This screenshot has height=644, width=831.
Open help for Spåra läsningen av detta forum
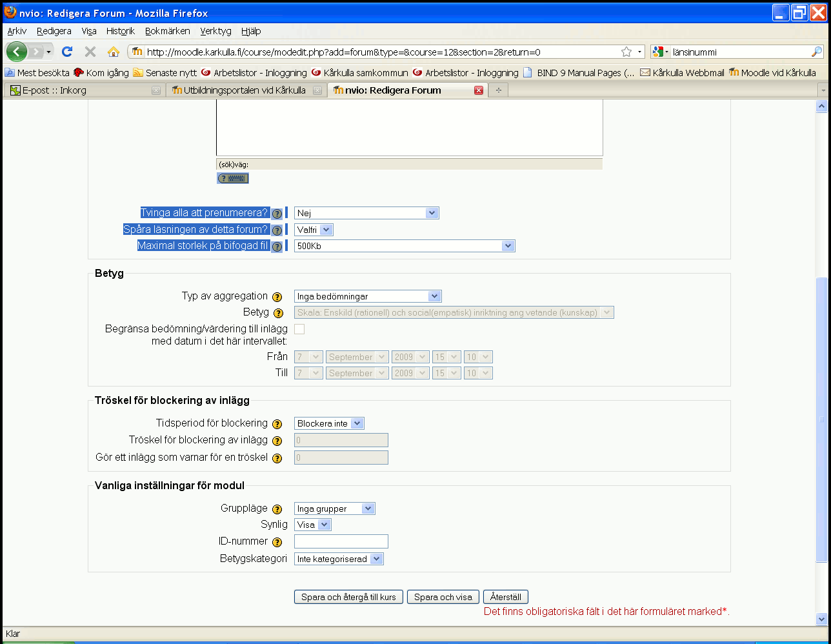[x=277, y=230]
